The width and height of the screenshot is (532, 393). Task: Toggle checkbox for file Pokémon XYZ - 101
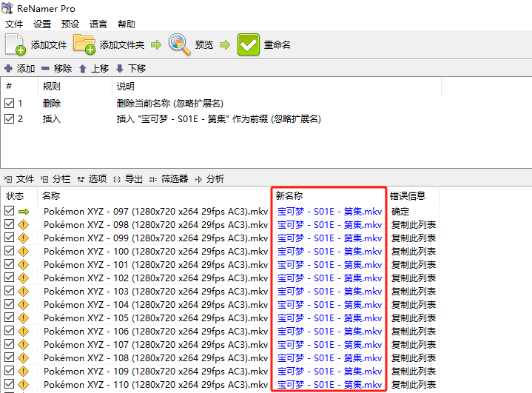point(9,264)
